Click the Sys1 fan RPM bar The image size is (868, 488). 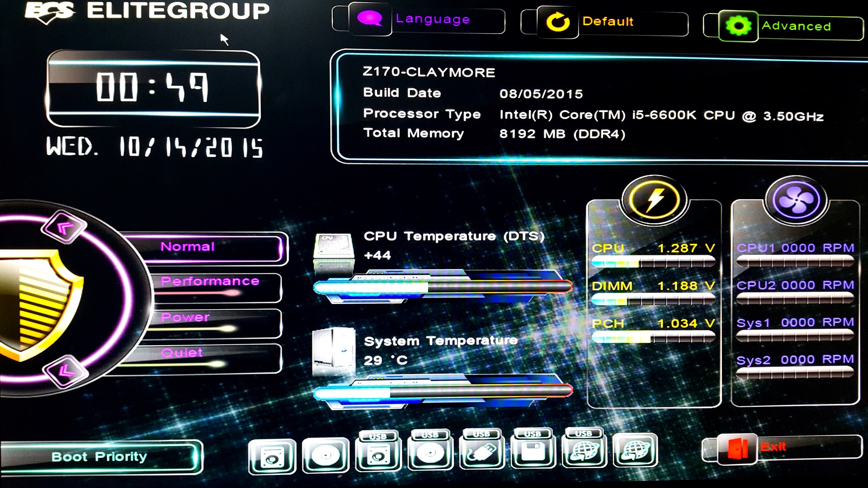point(795,336)
